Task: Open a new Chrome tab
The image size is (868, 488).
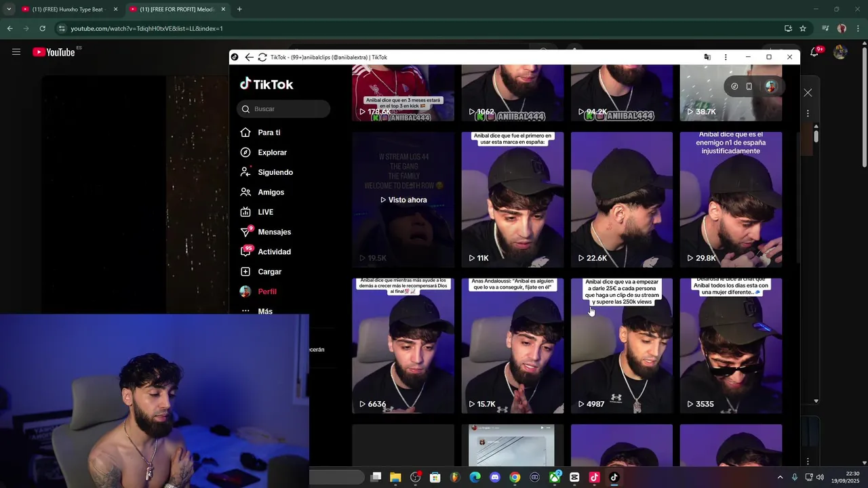Action: point(239,9)
